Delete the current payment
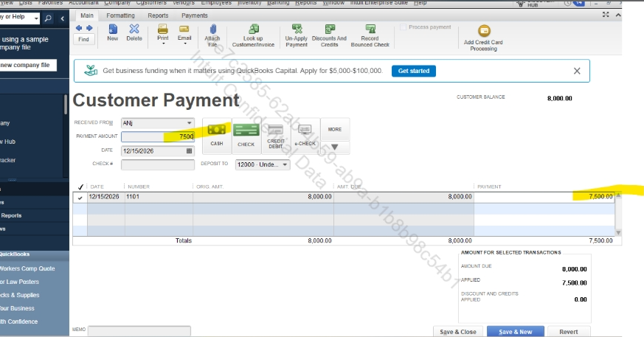The height and width of the screenshot is (337, 644). (134, 32)
